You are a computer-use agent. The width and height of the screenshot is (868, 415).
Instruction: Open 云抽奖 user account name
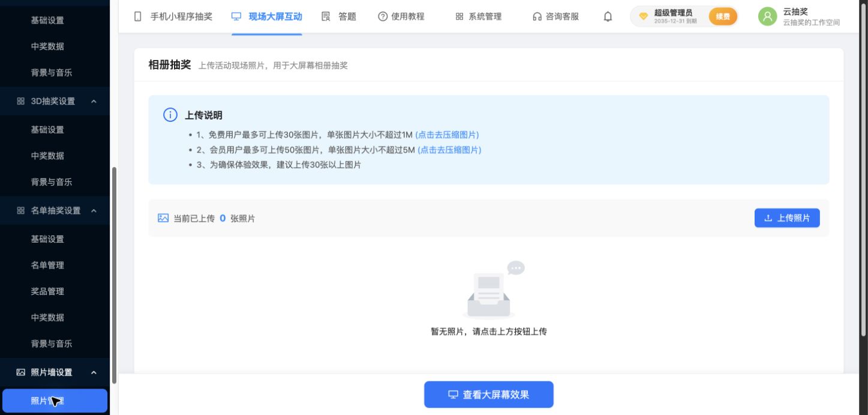(x=795, y=11)
